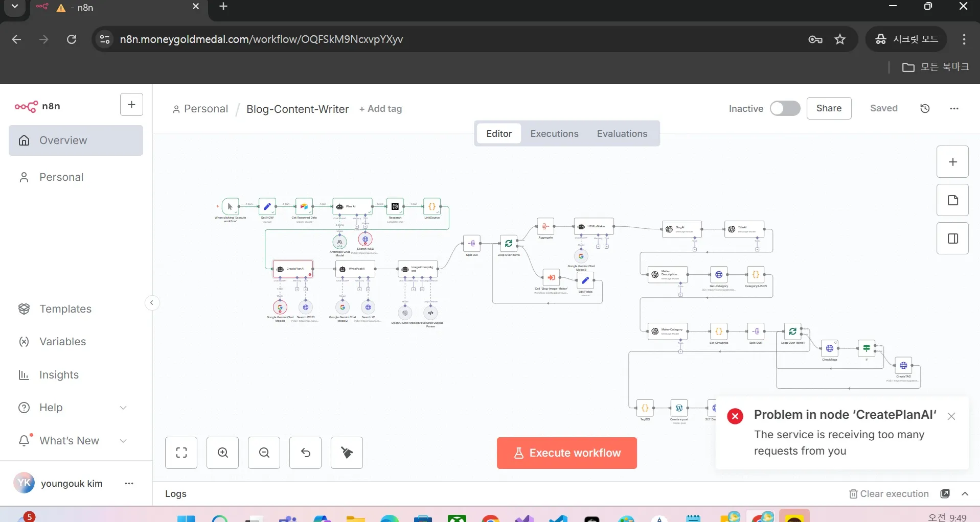
Task: Open the Anthropic Chat Model node
Action: tap(339, 242)
